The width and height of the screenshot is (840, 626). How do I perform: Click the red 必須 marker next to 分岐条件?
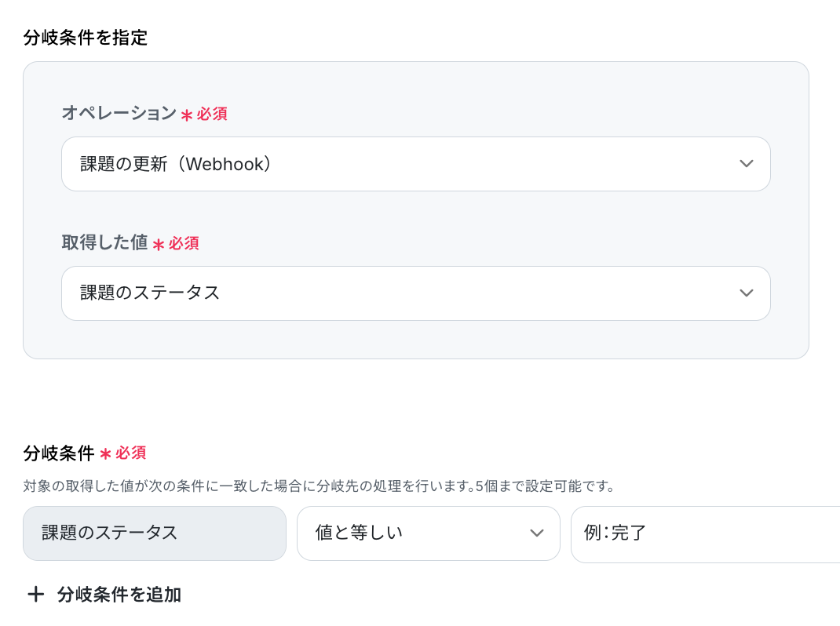131,453
